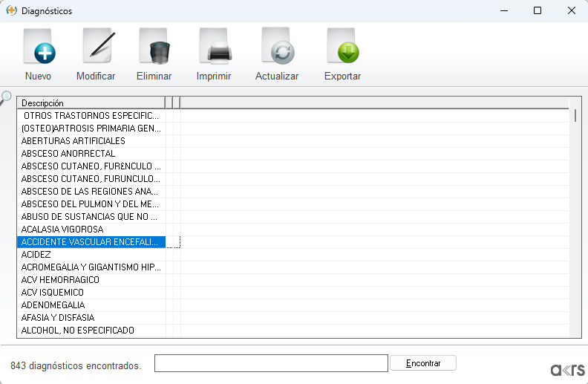Click the Diagnósticos app icon in title bar
The image size is (588, 384).
[11, 10]
